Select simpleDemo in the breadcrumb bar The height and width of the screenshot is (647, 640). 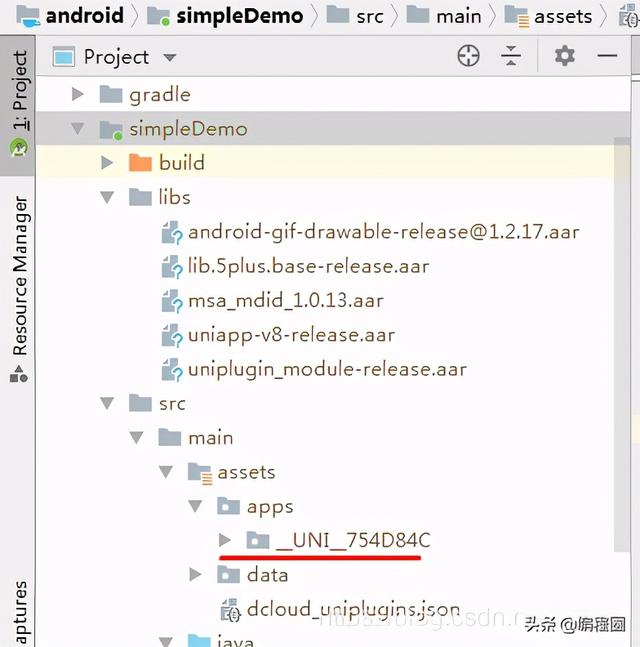click(239, 16)
